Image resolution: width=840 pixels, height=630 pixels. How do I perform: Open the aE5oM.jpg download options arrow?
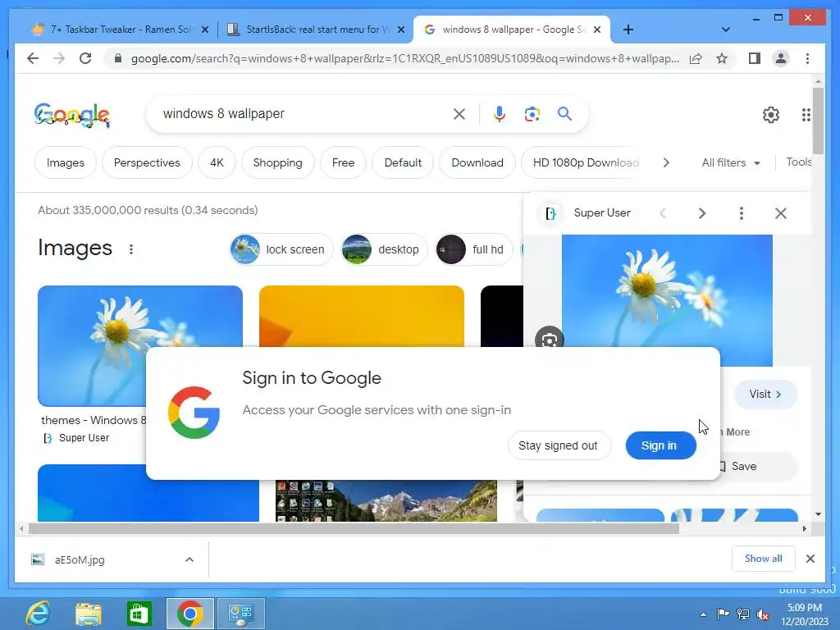(x=189, y=559)
